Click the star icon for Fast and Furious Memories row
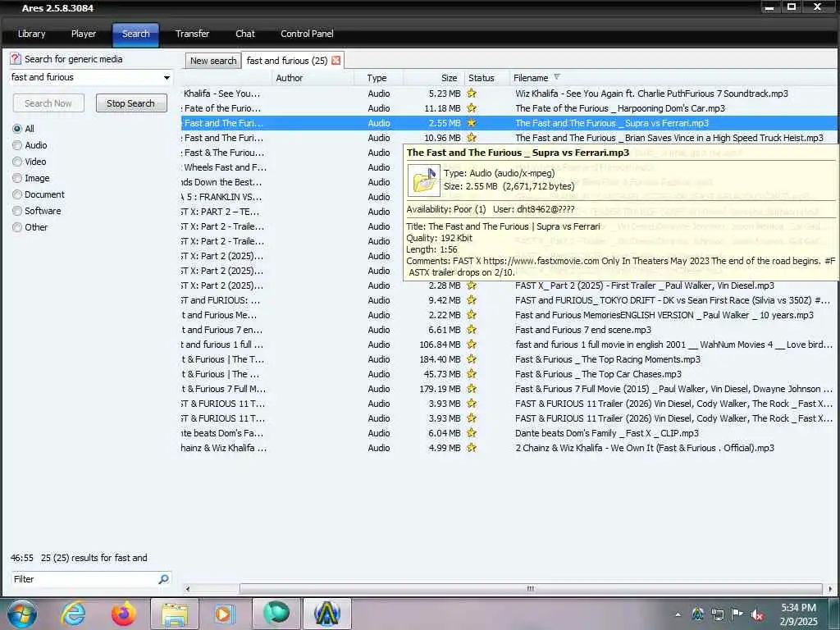Viewport: 840px width, 630px height. point(472,315)
